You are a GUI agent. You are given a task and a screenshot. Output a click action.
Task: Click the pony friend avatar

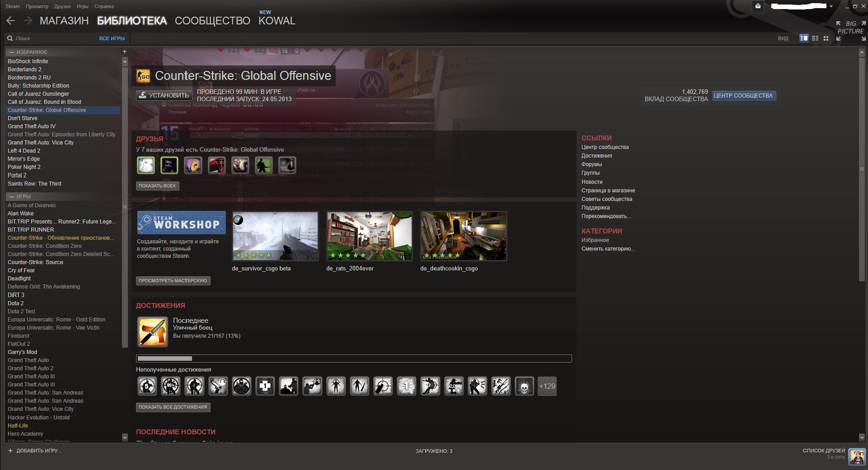pyautogui.click(x=193, y=165)
